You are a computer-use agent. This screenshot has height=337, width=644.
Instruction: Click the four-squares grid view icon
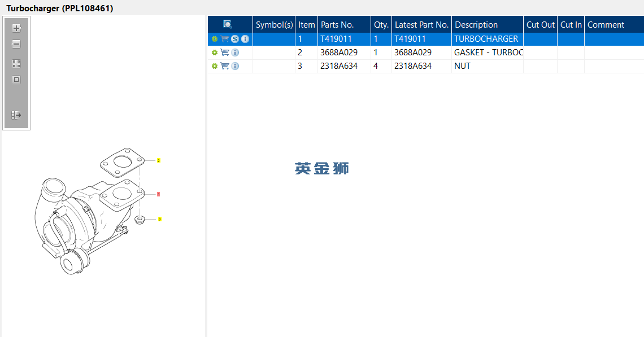click(x=16, y=64)
